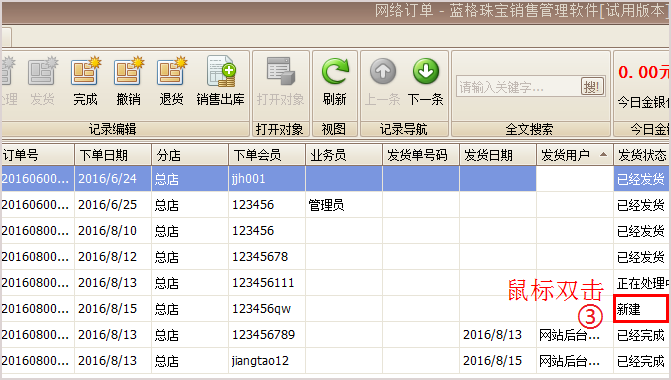Click 总店 branch cell in 123456qw row
This screenshot has height=380, width=671.
point(190,309)
